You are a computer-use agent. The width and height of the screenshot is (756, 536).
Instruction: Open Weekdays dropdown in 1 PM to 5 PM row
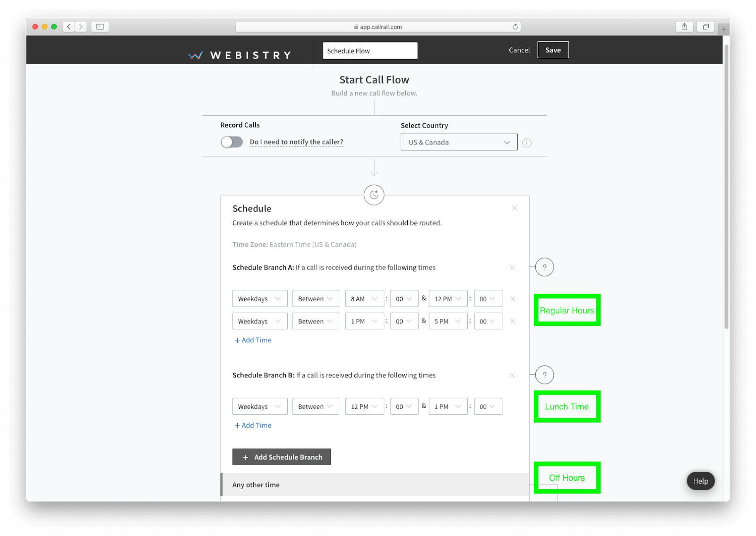point(260,322)
